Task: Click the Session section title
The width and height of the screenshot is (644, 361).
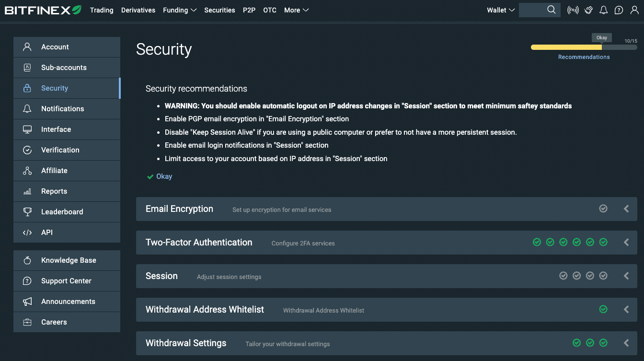Action: tap(161, 276)
